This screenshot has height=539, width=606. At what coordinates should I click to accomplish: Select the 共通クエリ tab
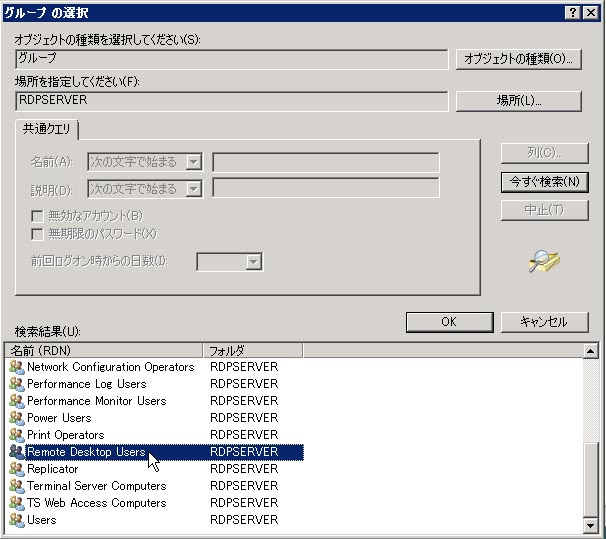pyautogui.click(x=46, y=129)
